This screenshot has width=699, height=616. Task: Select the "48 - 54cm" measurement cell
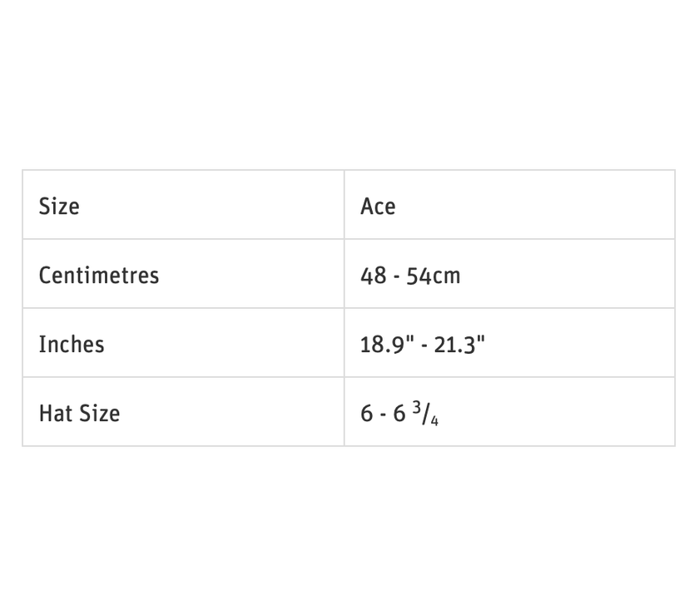(410, 275)
